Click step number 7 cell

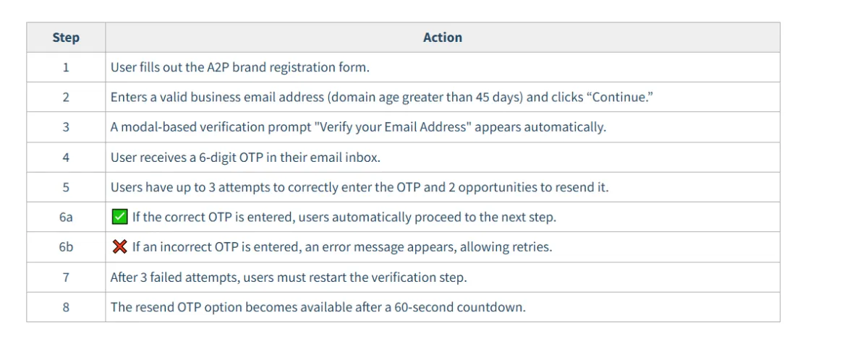(x=66, y=277)
